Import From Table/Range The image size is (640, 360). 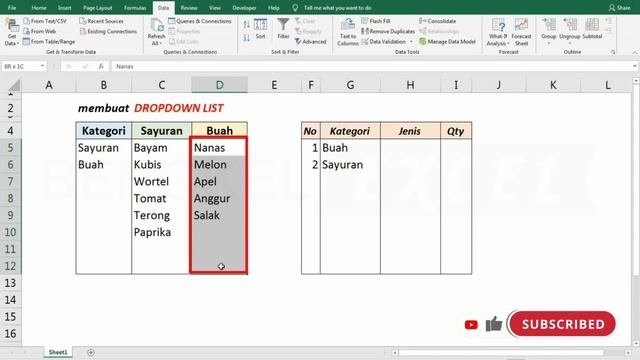tap(49, 41)
